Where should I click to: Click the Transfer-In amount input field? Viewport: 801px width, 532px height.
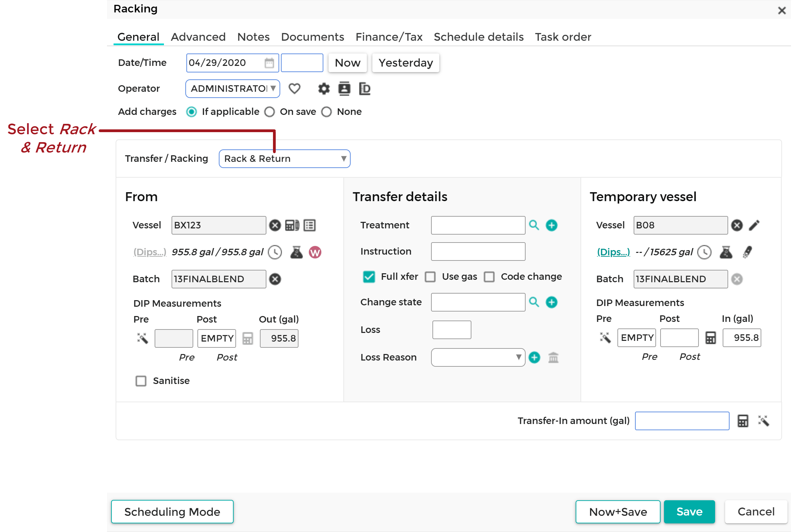(682, 421)
